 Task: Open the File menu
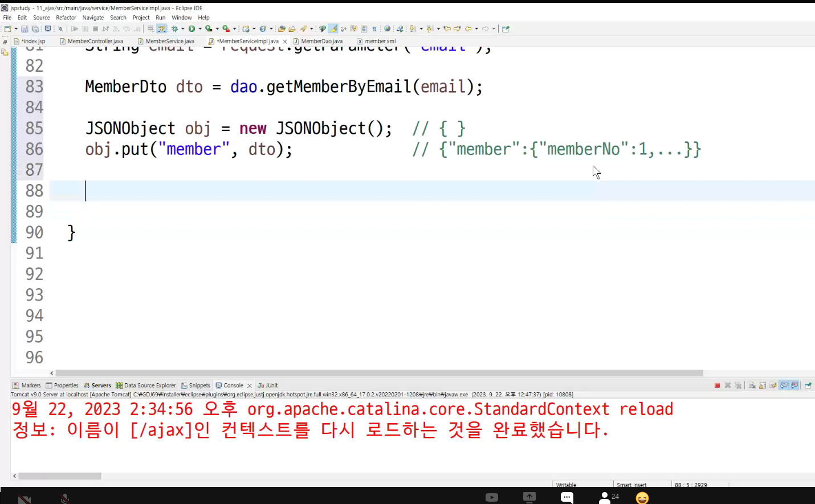(7, 18)
